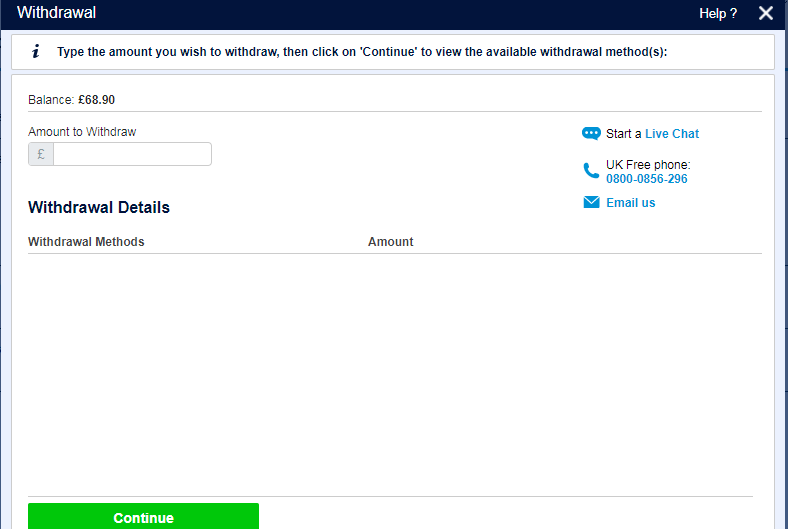Click the Balance £68.90 text
Viewport: 788px width, 529px height.
point(71,99)
